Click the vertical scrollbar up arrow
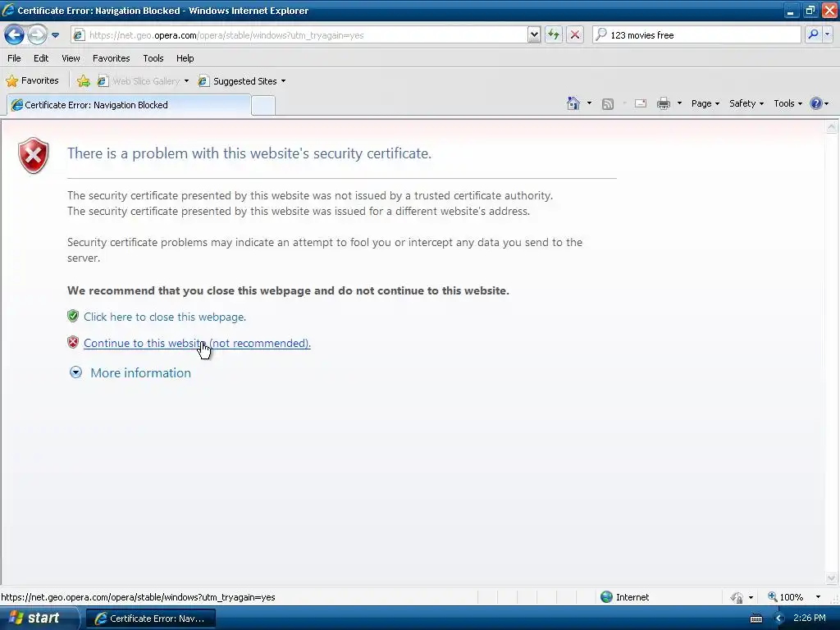Screen dimensions: 840x630 [832, 127]
